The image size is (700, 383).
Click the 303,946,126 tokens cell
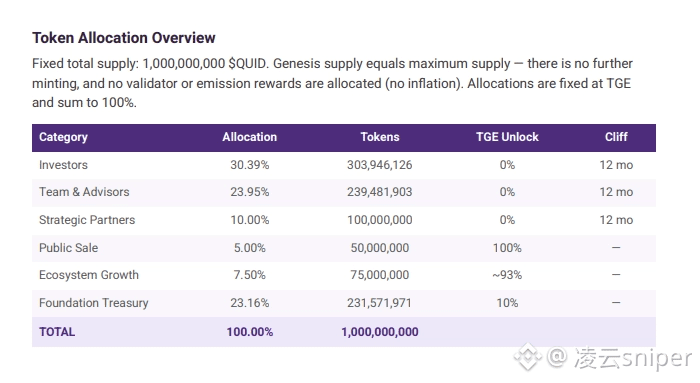pos(380,165)
